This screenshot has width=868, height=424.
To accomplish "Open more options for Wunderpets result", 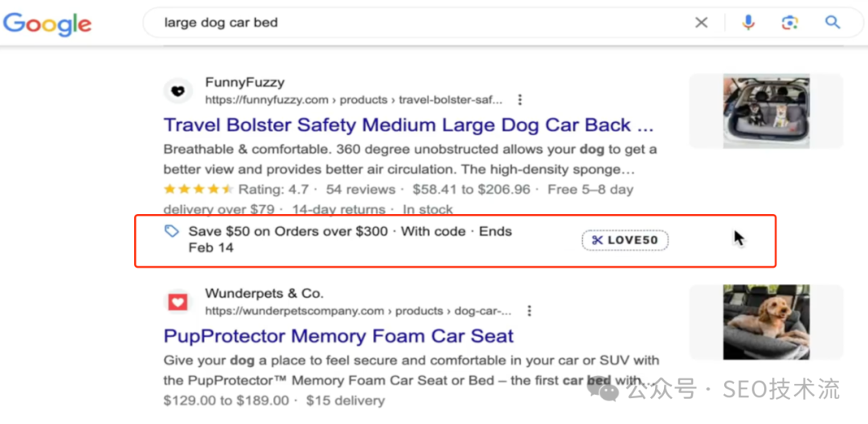I will tap(529, 311).
